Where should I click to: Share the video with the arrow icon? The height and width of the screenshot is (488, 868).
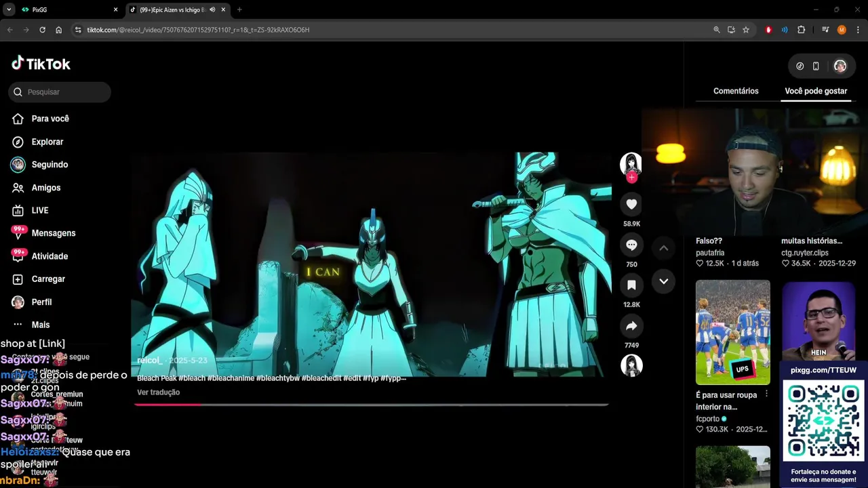coord(631,326)
